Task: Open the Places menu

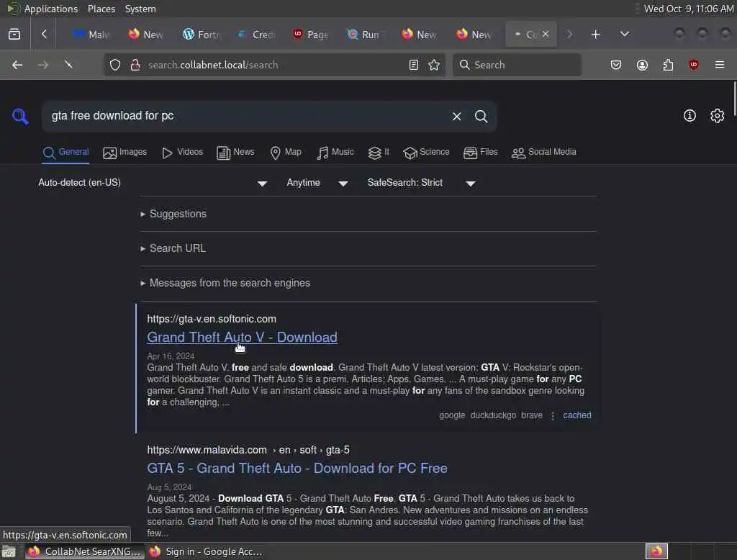Action: click(x=101, y=9)
